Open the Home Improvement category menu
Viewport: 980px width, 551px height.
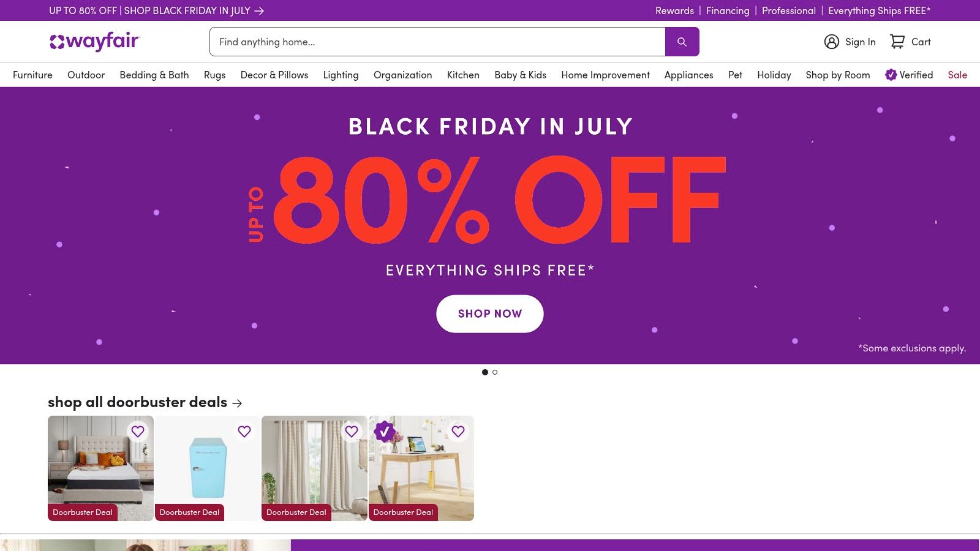(x=605, y=75)
